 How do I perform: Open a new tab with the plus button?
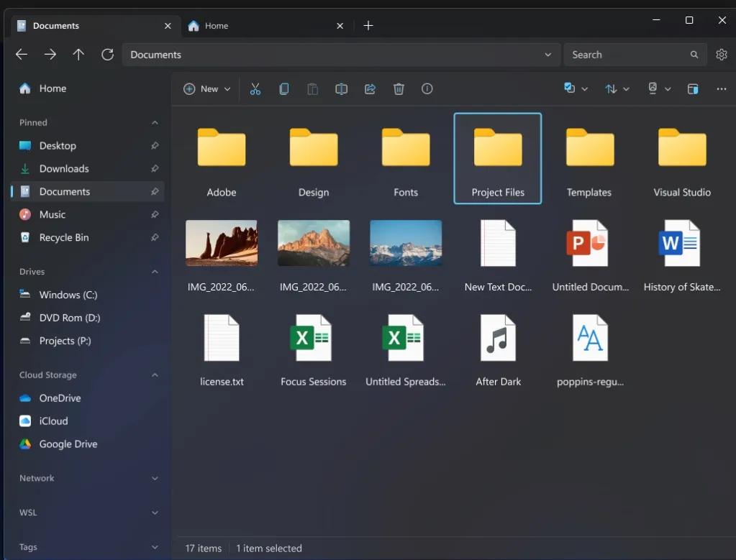368,25
